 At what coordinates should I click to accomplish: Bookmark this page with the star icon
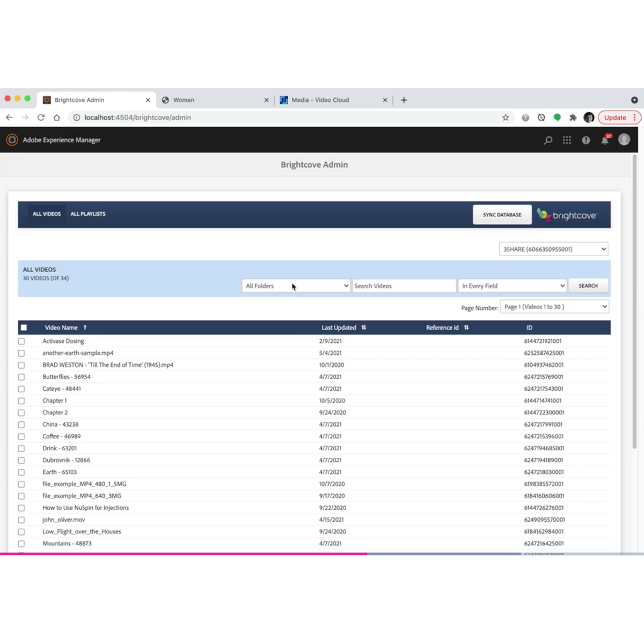[505, 118]
